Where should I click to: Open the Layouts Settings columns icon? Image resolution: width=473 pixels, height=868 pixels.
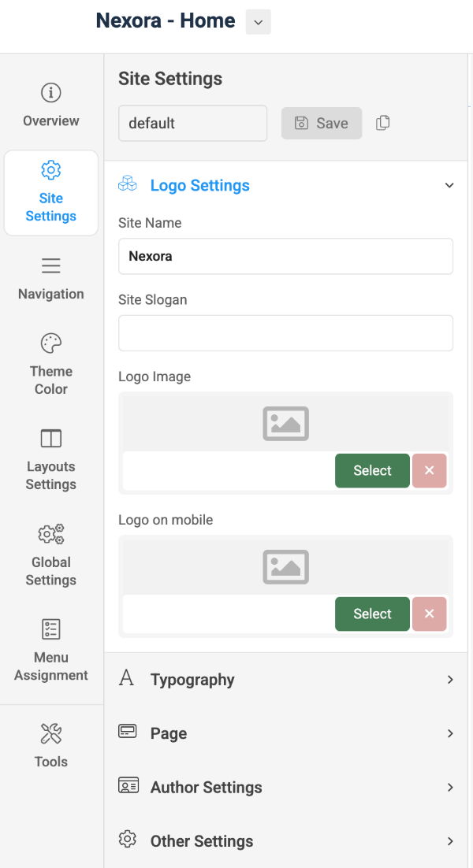(51, 439)
